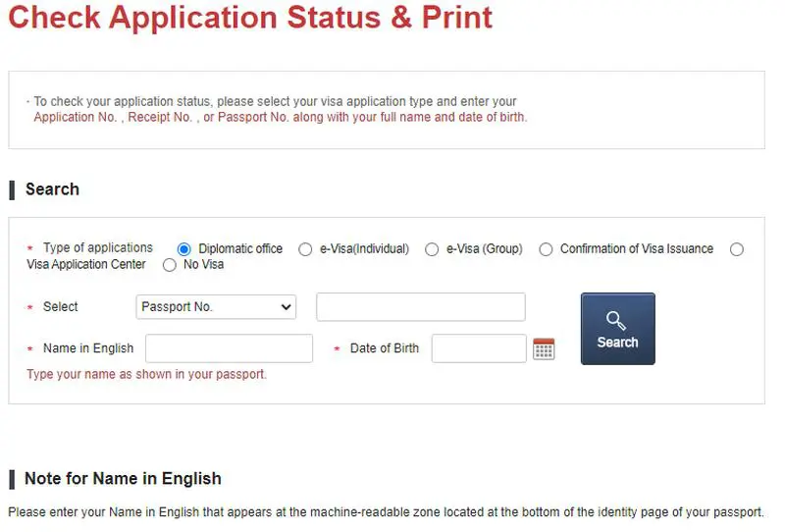785x532 pixels.
Task: Pick Confirmation of Visa Issuance radio
Action: (546, 249)
